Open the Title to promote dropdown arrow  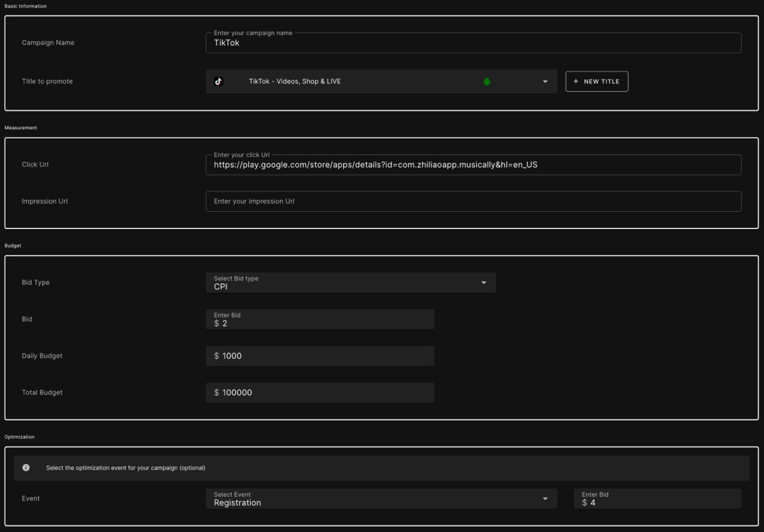545,81
